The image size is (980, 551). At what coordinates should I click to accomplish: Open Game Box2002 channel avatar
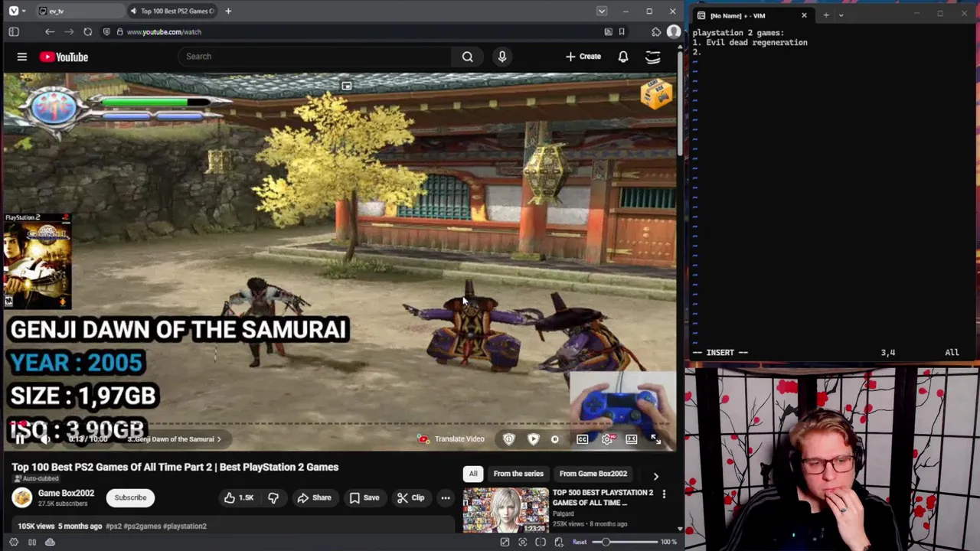pos(21,497)
